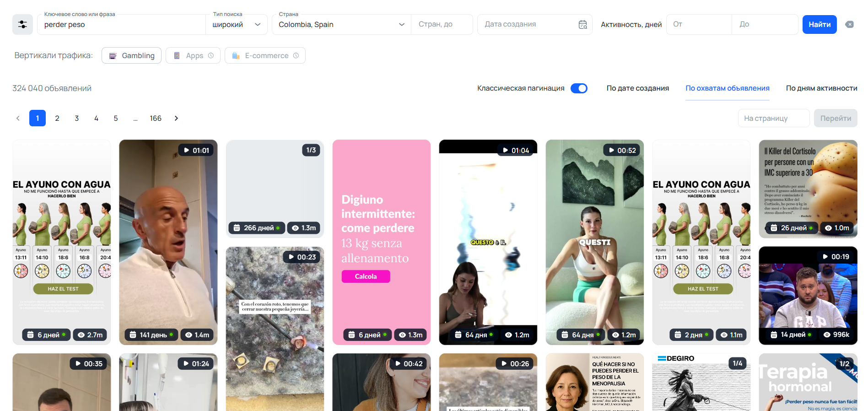Image resolution: width=868 pixels, height=411 pixels.
Task: Click the 00:23 video duration badge
Action: click(302, 257)
